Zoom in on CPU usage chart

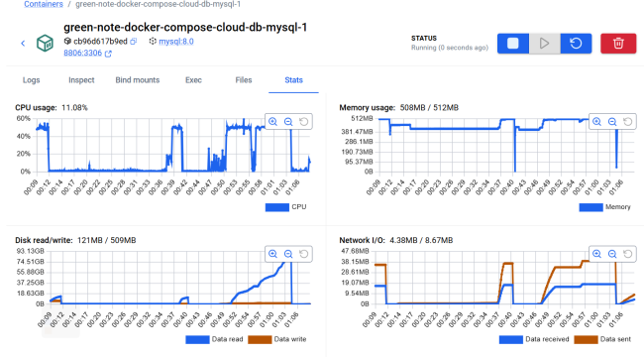[272, 121]
